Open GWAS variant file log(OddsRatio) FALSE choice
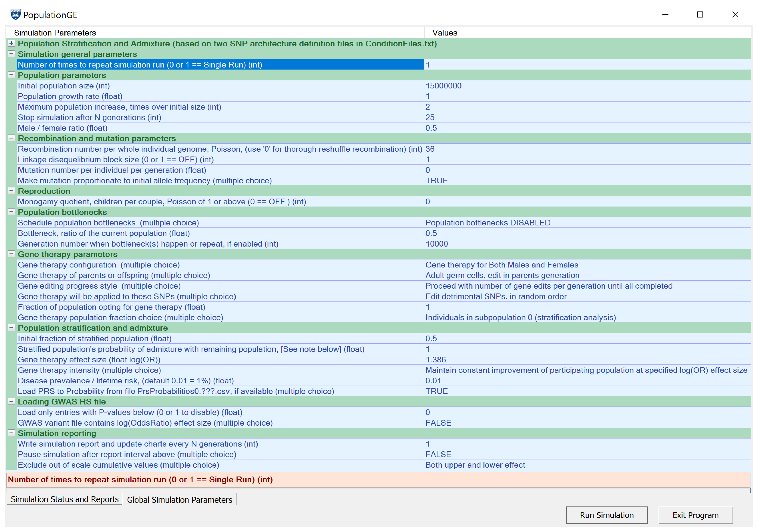Screen dimensions: 758x532 (x=587, y=423)
